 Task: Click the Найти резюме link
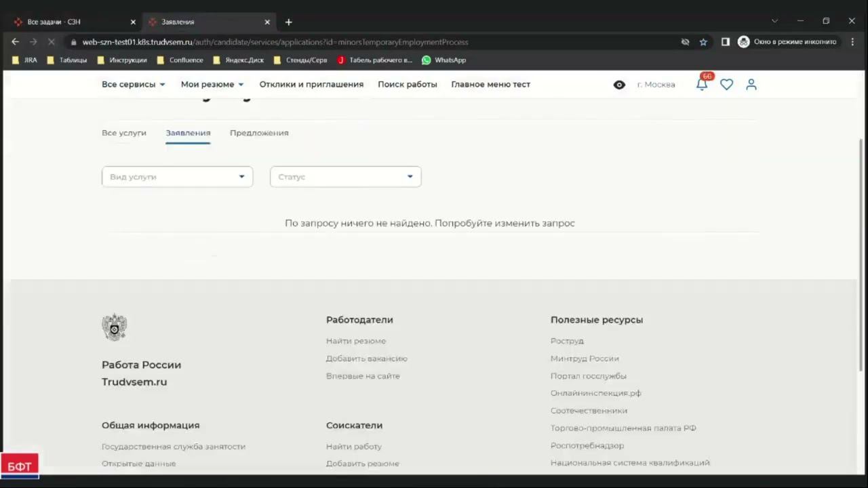[356, 341]
